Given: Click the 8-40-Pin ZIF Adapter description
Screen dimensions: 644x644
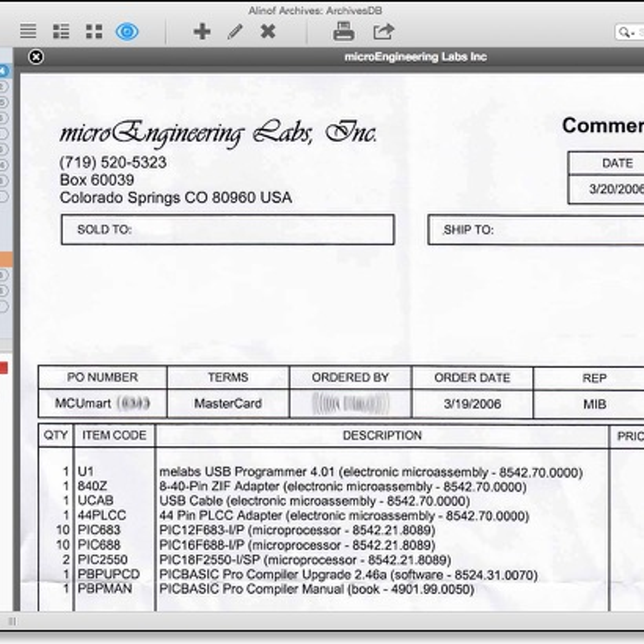Looking at the screenshot, I should tap(343, 487).
